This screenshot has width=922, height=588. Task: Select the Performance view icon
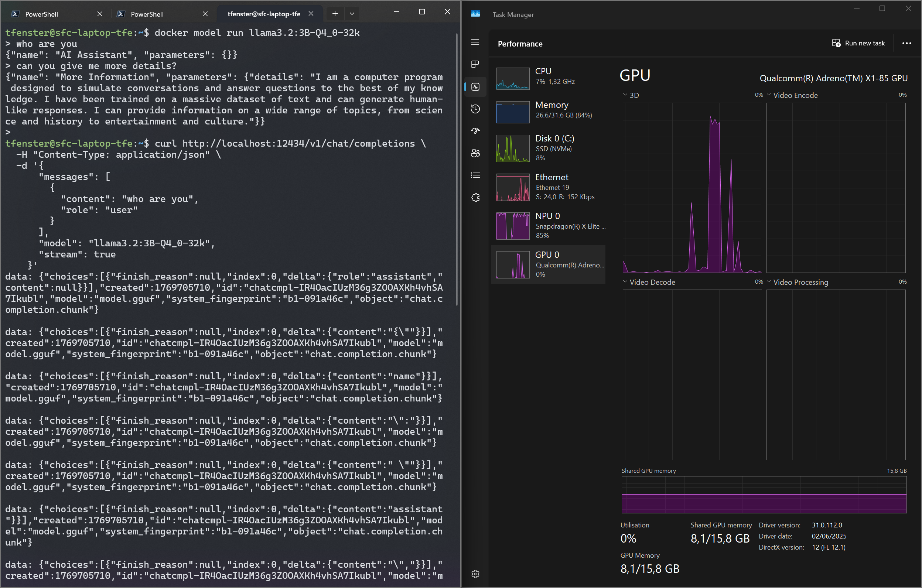475,87
